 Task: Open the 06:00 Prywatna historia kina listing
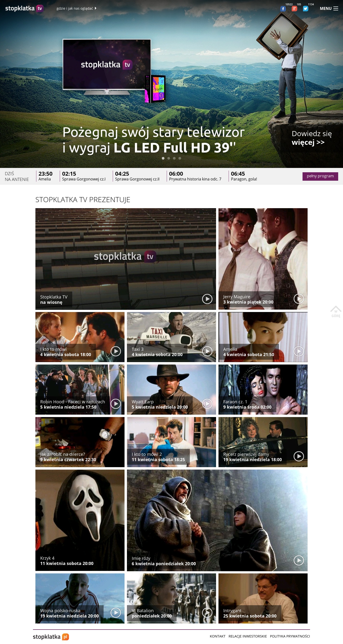point(195,176)
